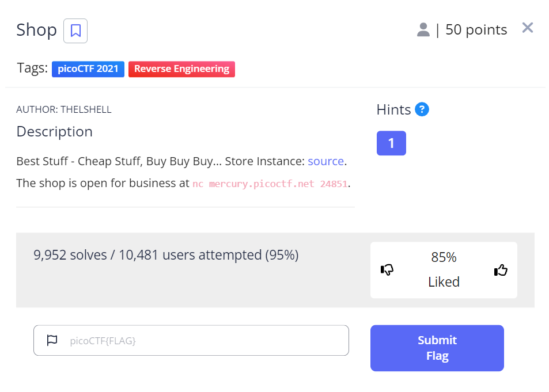Click the Hints help question mark icon

422,109
